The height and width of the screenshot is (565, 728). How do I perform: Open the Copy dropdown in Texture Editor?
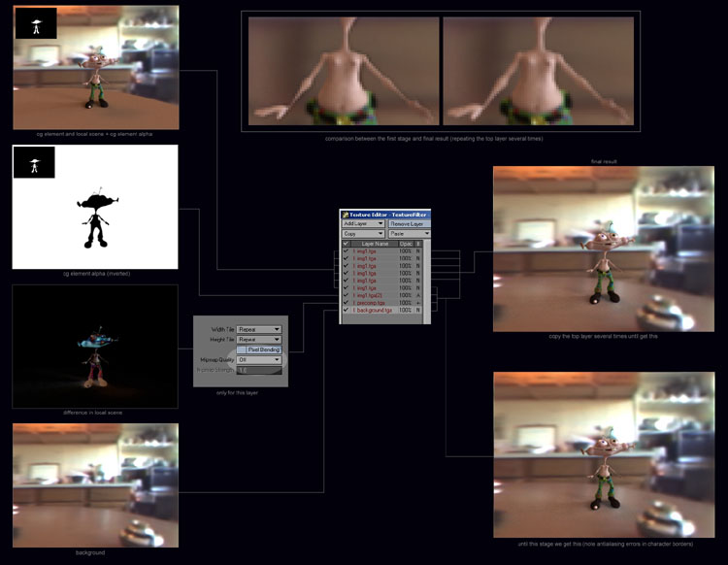click(x=363, y=234)
